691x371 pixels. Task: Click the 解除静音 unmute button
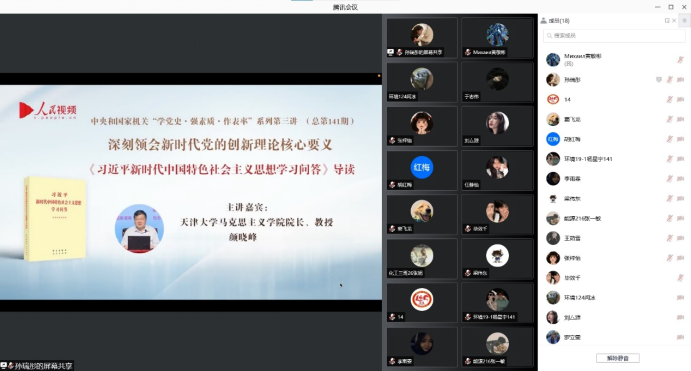pos(617,358)
